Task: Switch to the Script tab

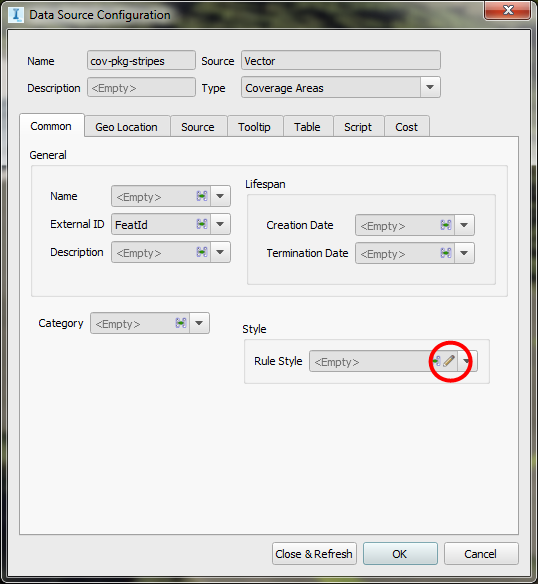Action: click(x=358, y=127)
